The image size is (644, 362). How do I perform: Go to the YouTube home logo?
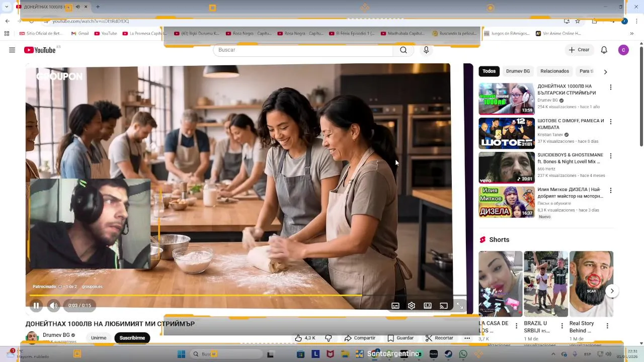(40, 50)
